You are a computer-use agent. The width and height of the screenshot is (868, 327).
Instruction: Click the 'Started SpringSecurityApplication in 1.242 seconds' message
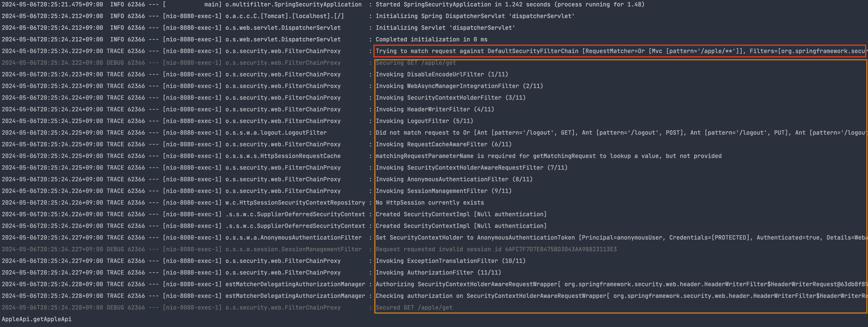[510, 4]
